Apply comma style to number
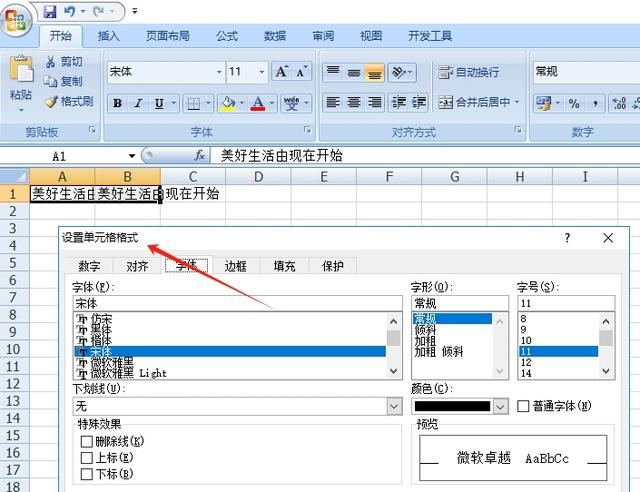 click(595, 103)
